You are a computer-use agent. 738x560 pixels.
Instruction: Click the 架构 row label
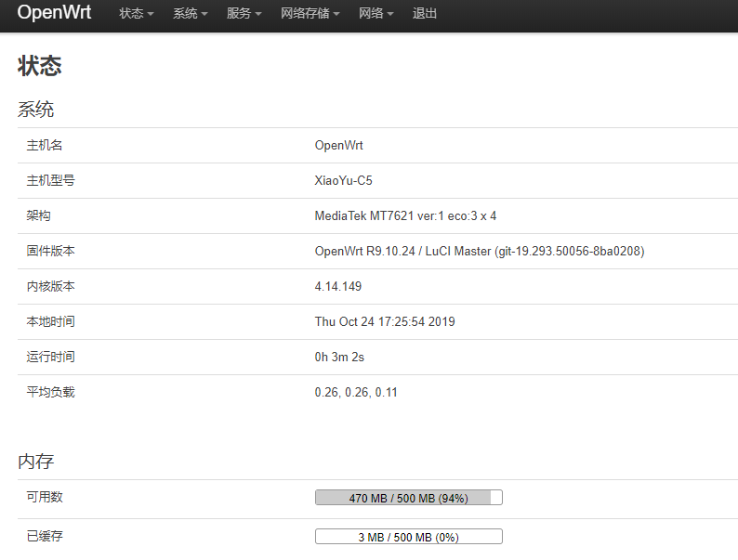pos(38,215)
